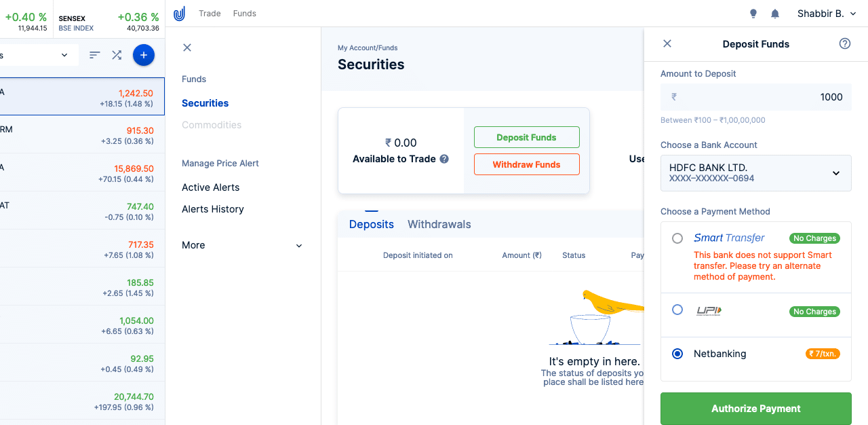Select the watchlist row priced 92.95
868x425 pixels.
82,363
